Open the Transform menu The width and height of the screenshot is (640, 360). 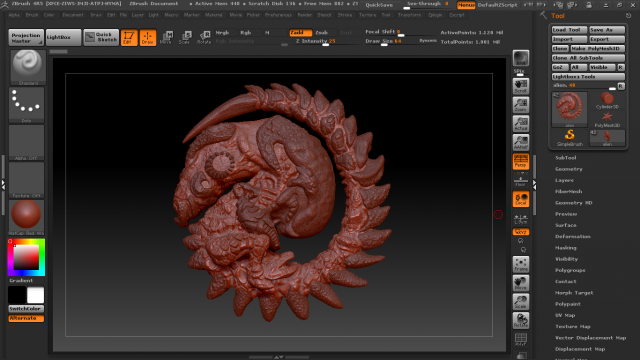coord(409,15)
